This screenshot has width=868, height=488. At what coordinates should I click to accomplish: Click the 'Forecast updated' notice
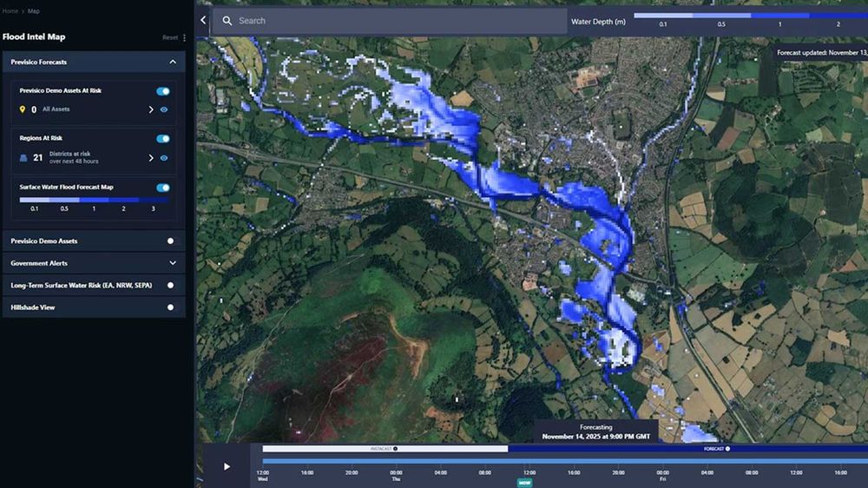pyautogui.click(x=821, y=53)
